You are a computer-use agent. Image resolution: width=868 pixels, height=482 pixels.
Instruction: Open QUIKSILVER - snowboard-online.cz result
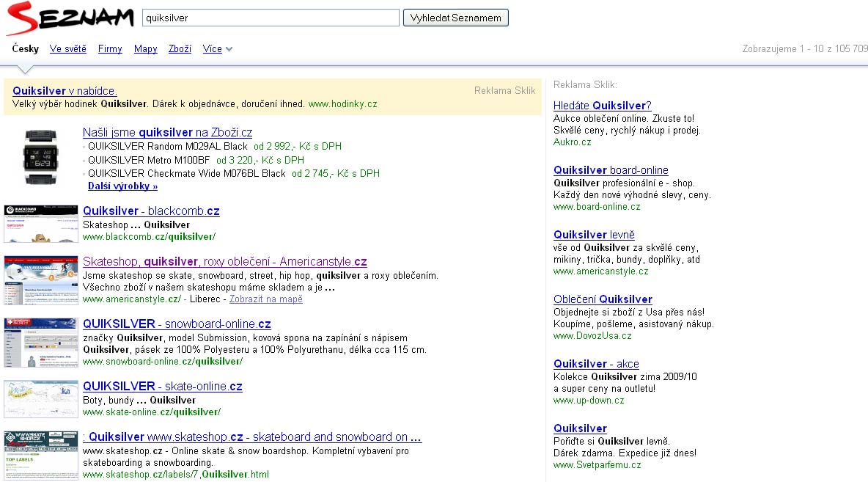click(x=177, y=324)
